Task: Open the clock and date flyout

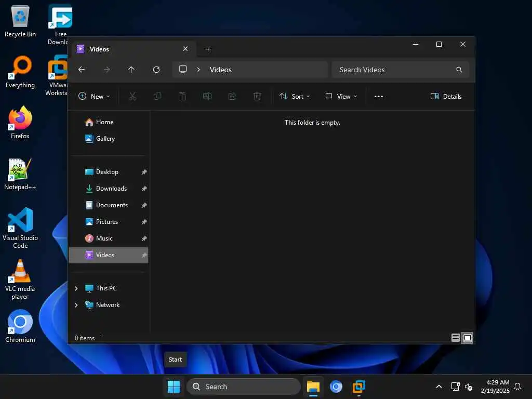Action: pos(495,387)
